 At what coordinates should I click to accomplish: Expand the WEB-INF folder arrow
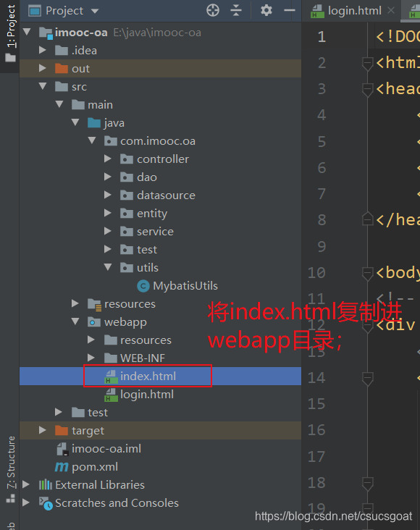click(x=91, y=358)
